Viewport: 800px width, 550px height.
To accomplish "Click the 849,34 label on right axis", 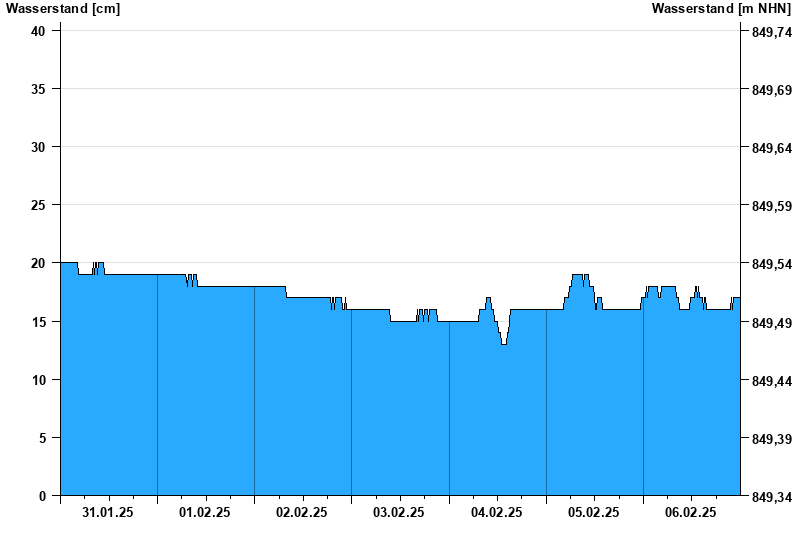I will click(772, 497).
